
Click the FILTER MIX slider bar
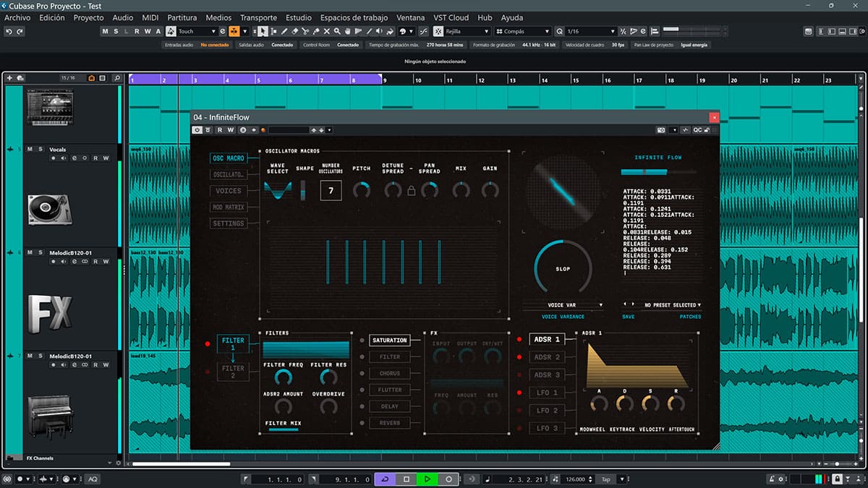coord(284,430)
